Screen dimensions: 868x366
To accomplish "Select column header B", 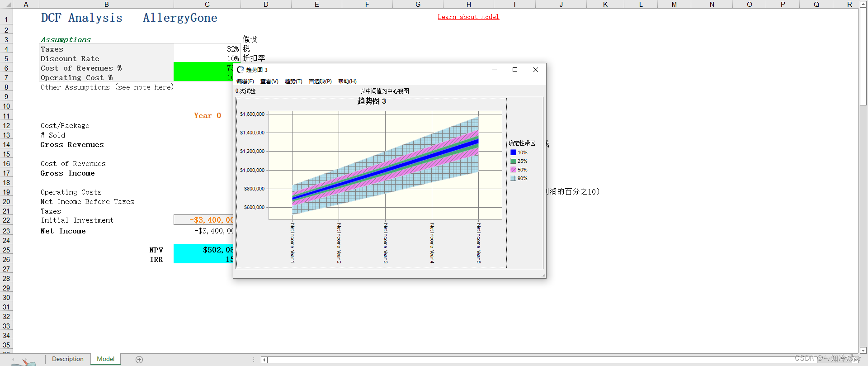I will (x=106, y=4).
